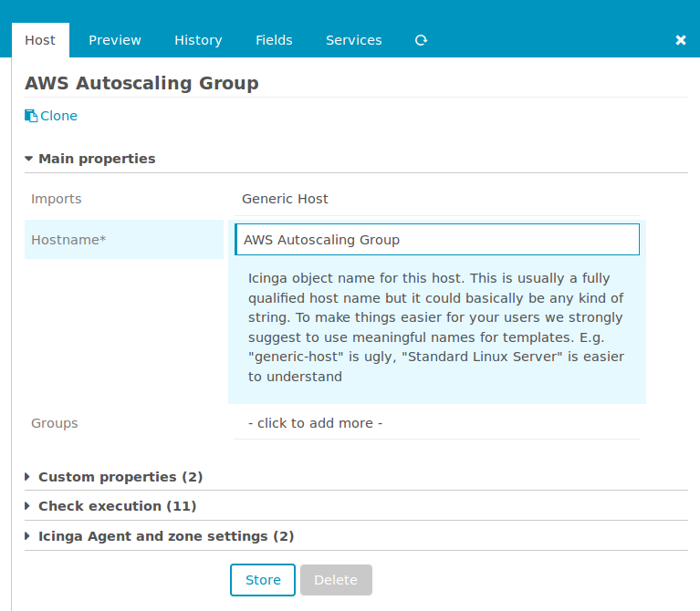
Task: Click the Imports label
Action: 57,199
